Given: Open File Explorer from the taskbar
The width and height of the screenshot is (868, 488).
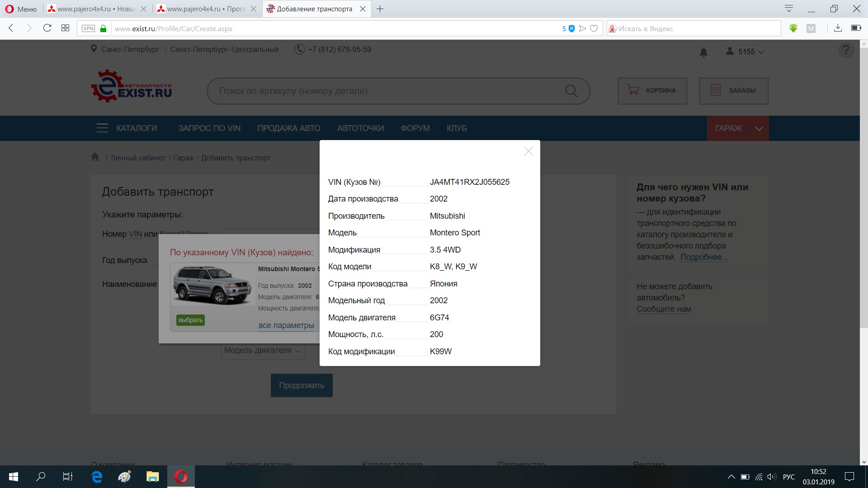Looking at the screenshot, I should (x=153, y=477).
